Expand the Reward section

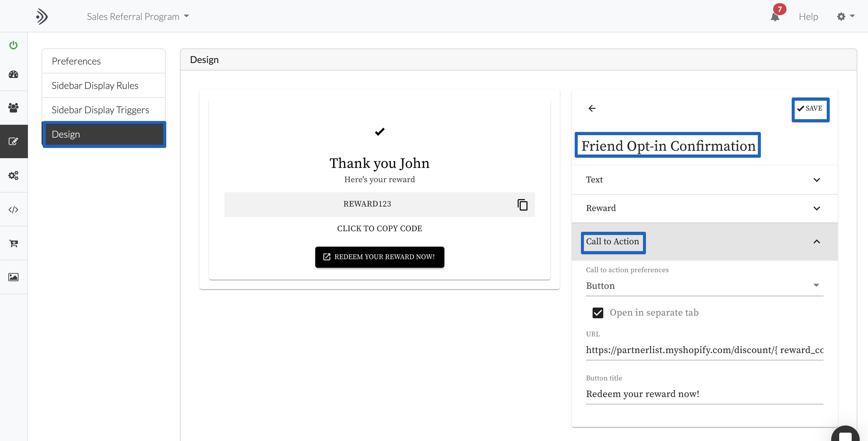pos(704,208)
